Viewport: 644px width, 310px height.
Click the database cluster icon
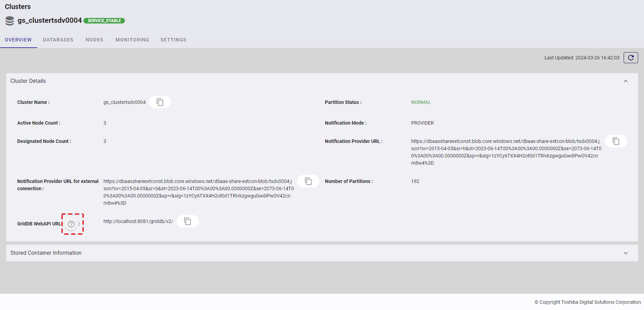[x=10, y=21]
